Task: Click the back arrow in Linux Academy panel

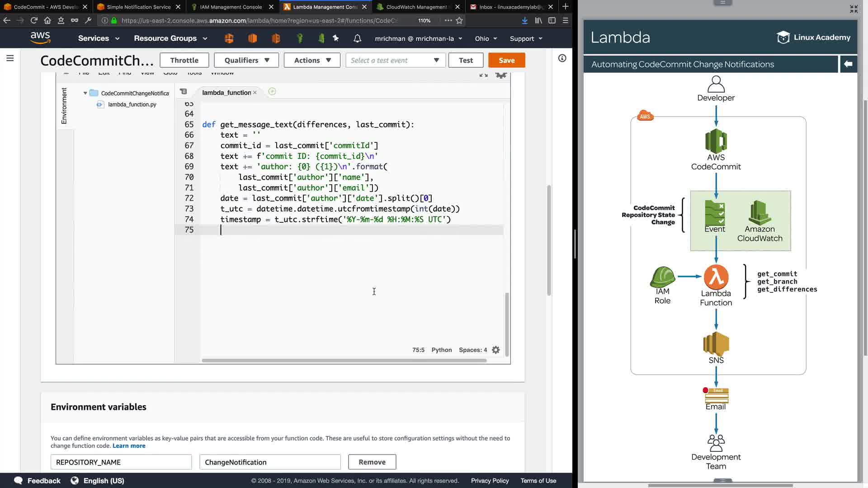Action: click(848, 64)
